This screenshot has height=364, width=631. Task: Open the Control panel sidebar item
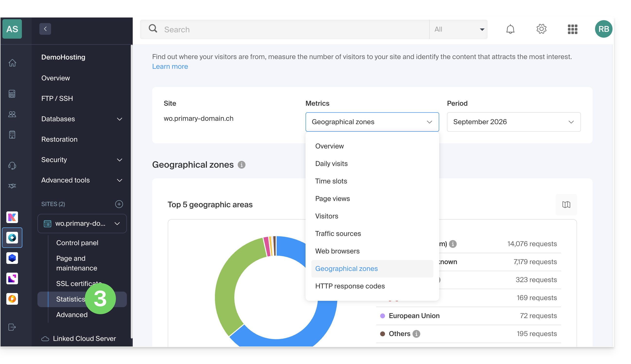tap(77, 243)
